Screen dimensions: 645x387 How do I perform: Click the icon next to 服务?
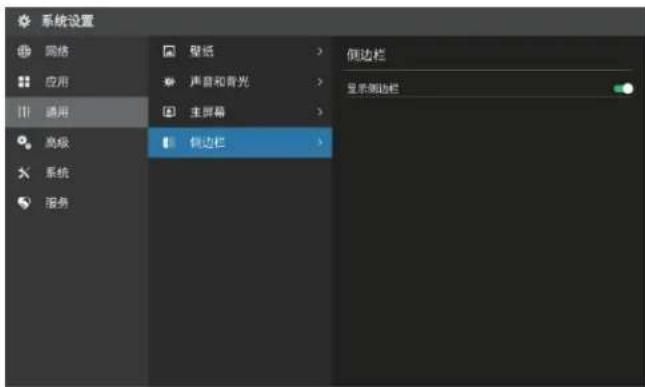(x=24, y=203)
